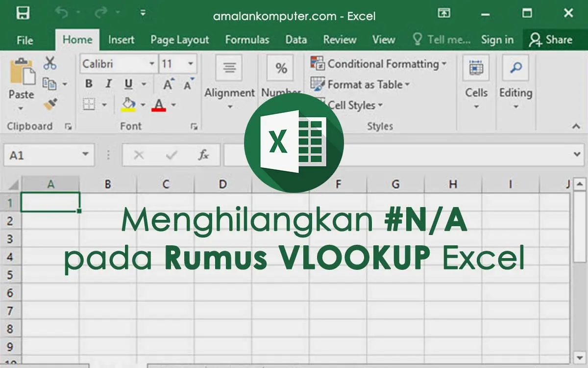Viewport: 588px width, 368px height.
Task: Toggle Underline formatting
Action: click(128, 84)
